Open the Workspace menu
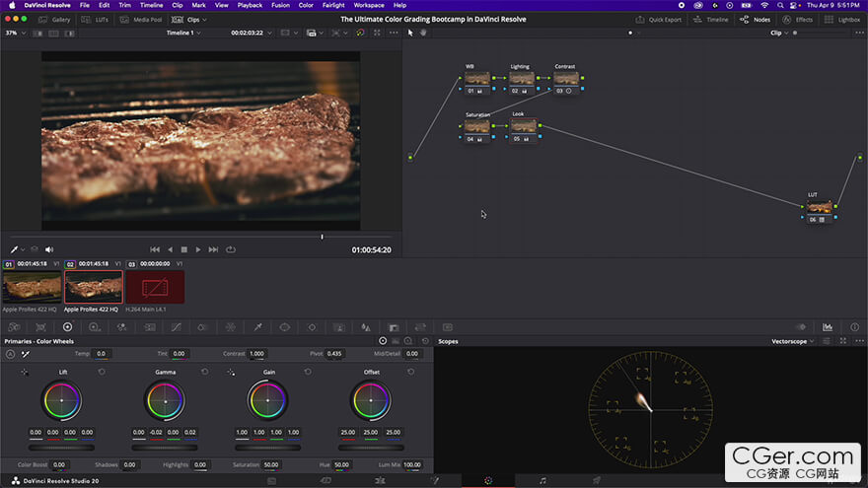Screen dimensions: 868x488 [369, 5]
